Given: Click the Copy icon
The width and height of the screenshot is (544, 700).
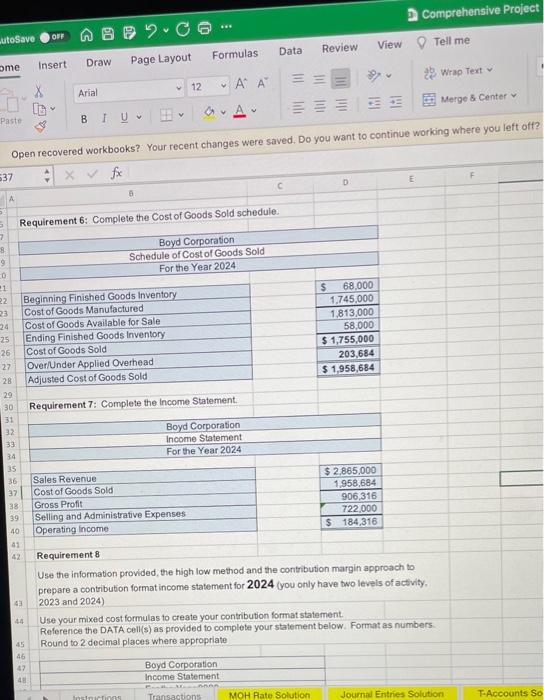Looking at the screenshot, I should click(x=40, y=109).
